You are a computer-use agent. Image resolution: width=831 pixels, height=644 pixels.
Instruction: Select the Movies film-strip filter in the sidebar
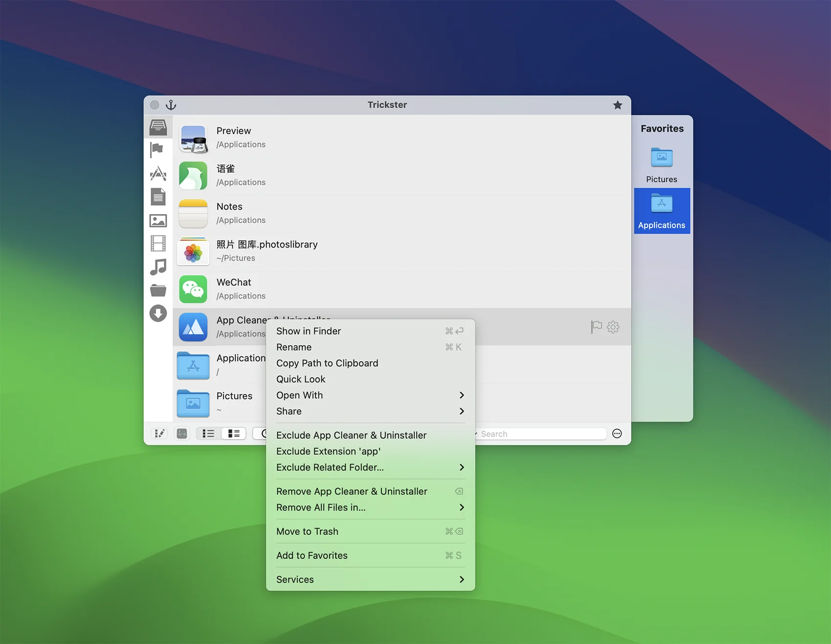[x=158, y=243]
